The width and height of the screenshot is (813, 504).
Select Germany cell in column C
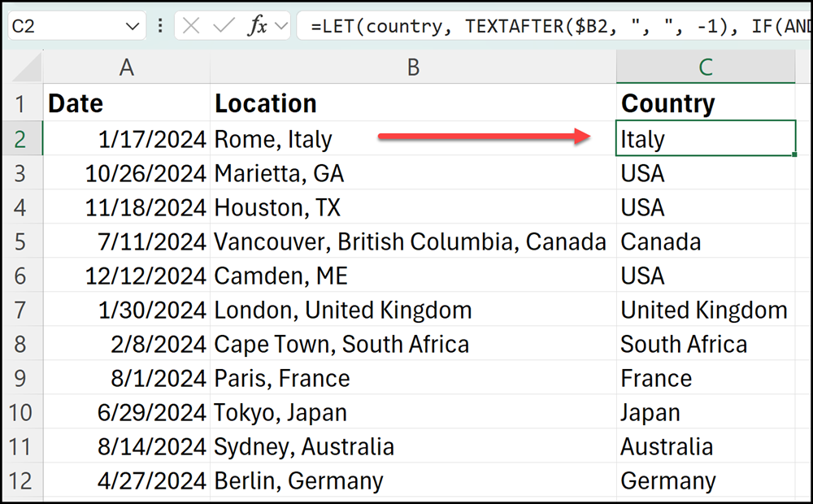(x=706, y=481)
